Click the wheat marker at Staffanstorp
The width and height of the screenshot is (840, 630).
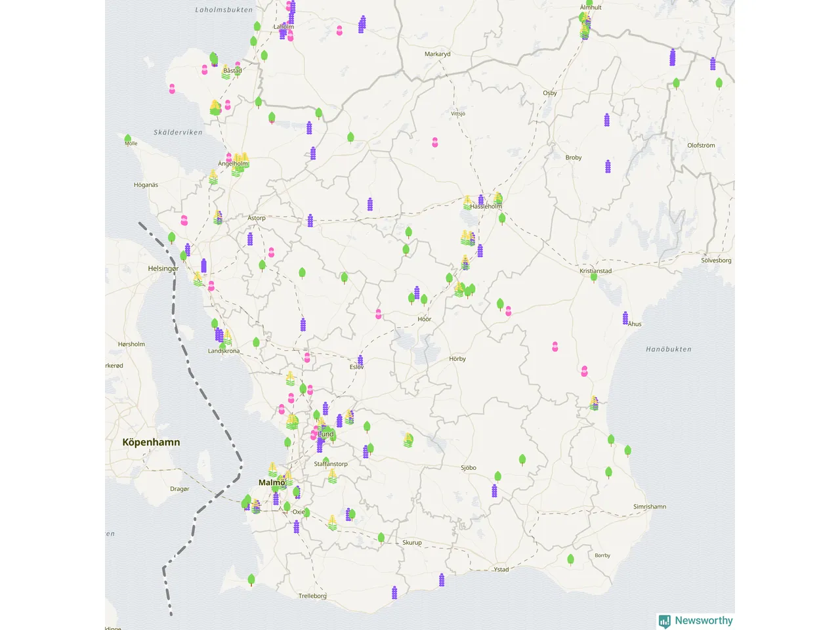(333, 476)
